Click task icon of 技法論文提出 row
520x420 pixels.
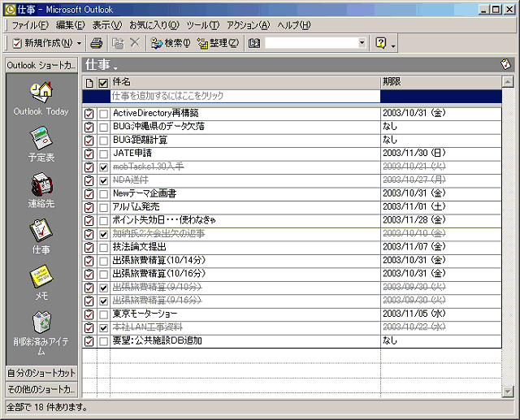point(89,248)
